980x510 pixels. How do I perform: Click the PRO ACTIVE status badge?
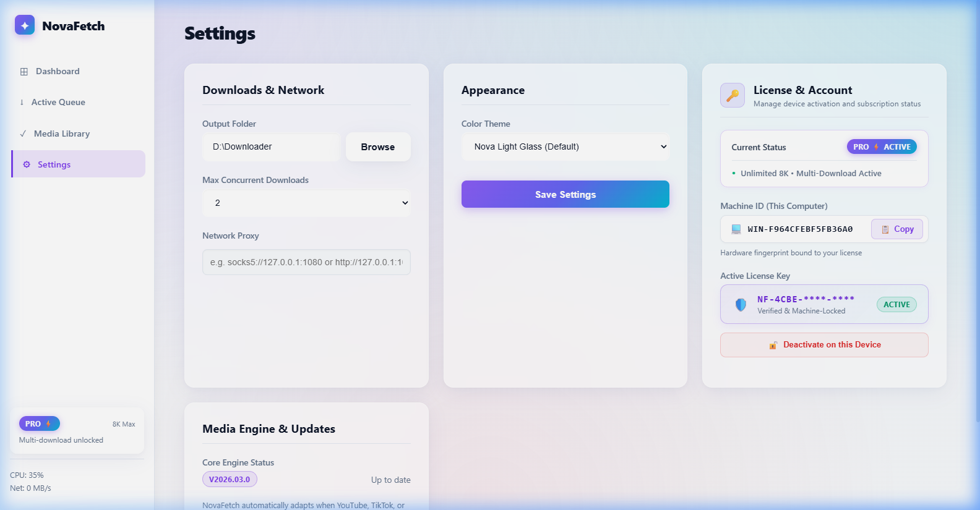point(882,147)
